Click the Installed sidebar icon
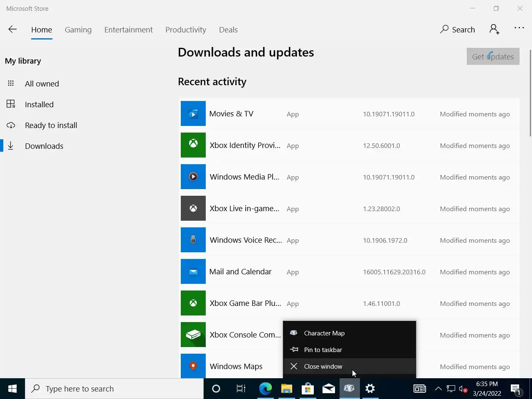Viewport: 532px width, 399px height. tap(11, 104)
